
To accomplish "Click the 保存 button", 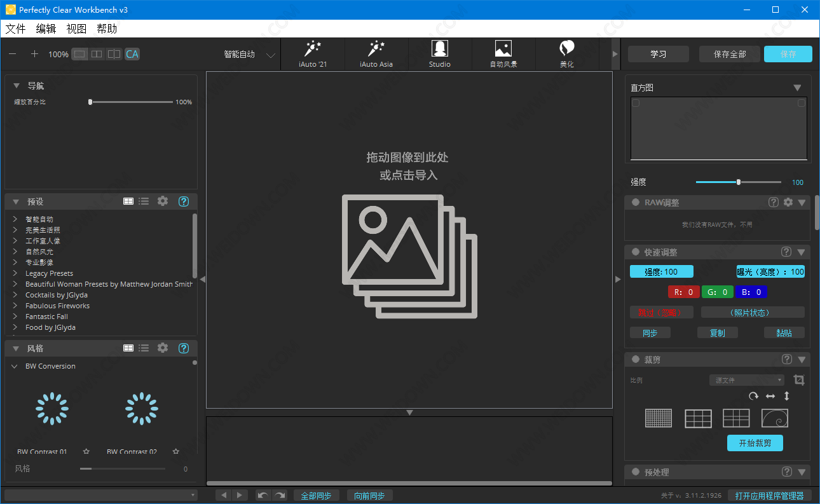I will 788,54.
